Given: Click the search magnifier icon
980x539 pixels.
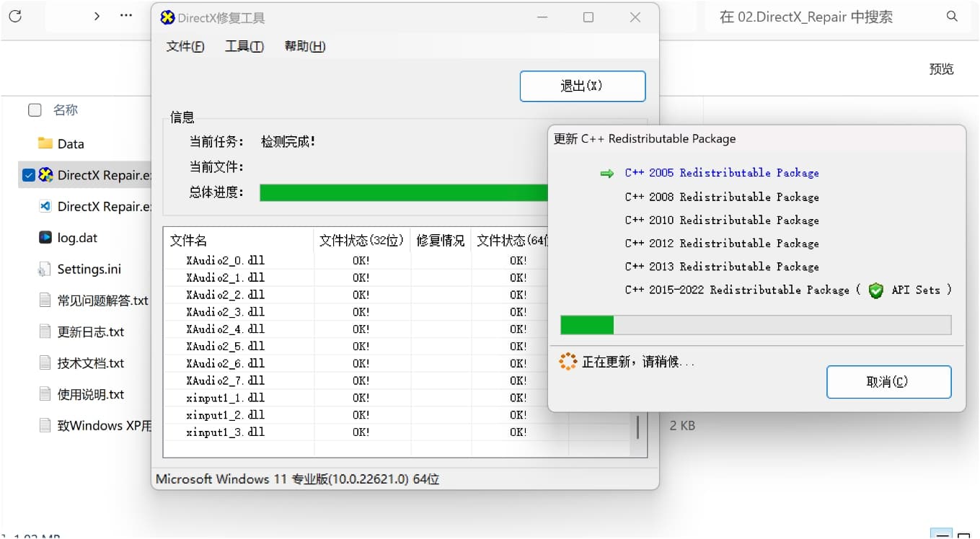Looking at the screenshot, I should point(950,15).
